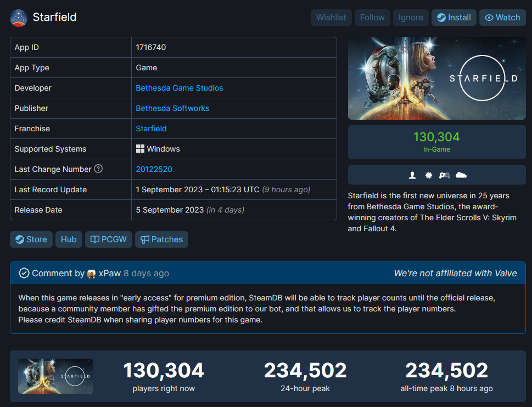
Task: Toggle Follow for this game
Action: pos(372,18)
